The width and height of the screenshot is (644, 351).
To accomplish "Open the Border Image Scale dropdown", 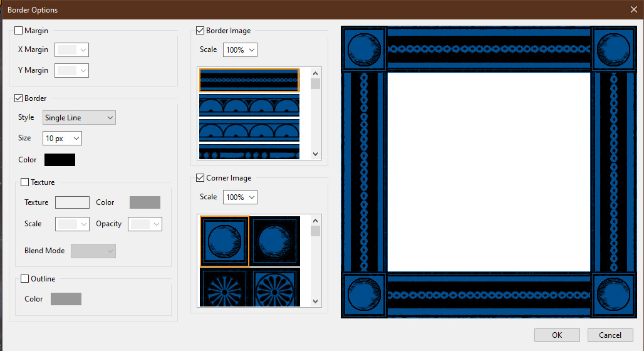I will point(241,50).
